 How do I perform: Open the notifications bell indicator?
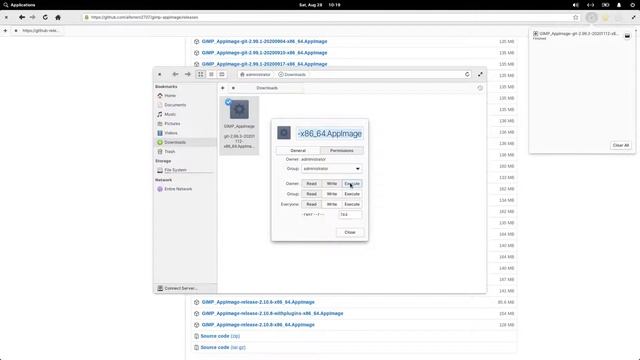coord(619,5)
